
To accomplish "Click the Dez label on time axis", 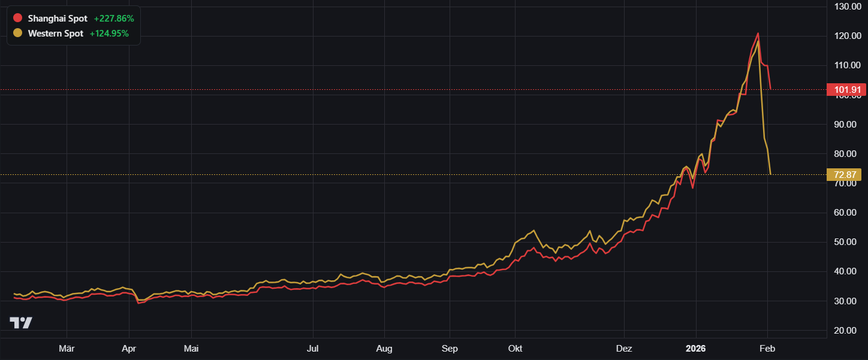I will pos(624,348).
